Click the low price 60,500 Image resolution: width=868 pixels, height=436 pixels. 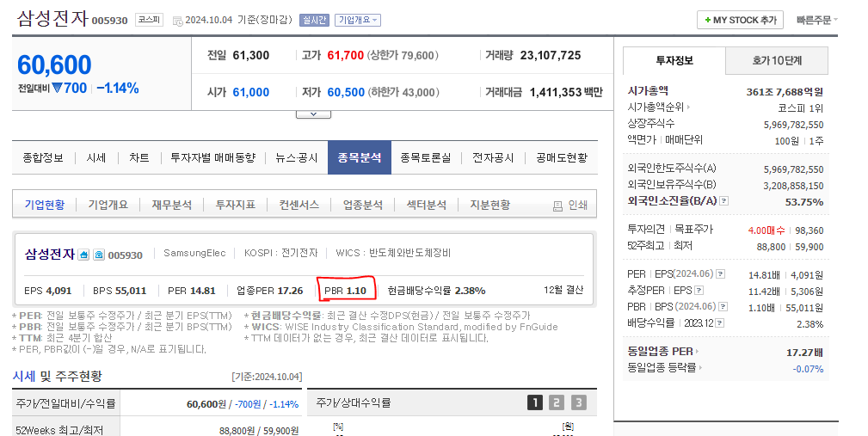pyautogui.click(x=346, y=92)
